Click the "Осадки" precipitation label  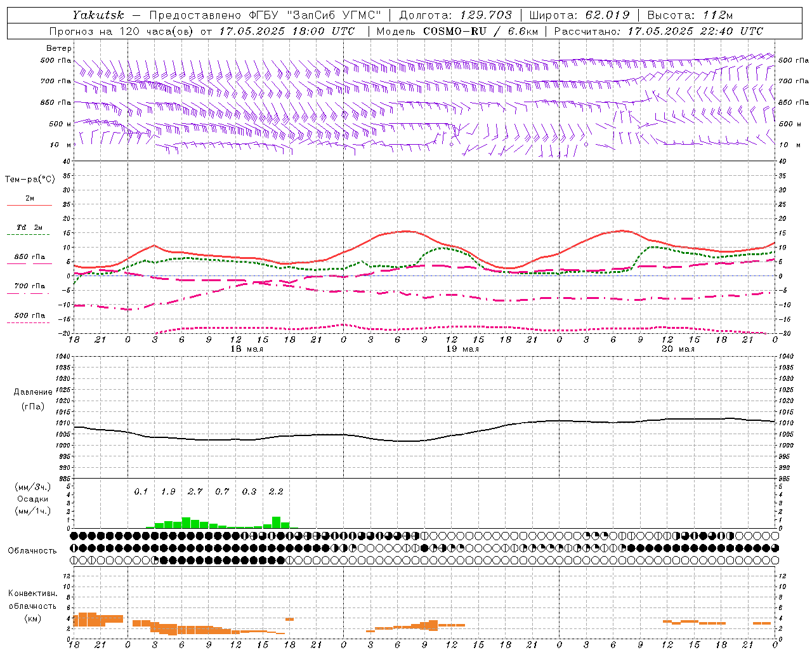pos(32,499)
